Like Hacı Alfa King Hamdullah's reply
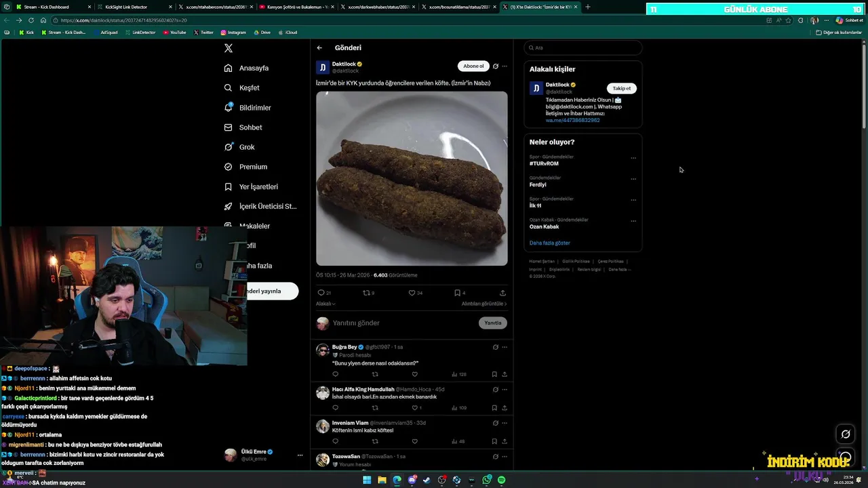The image size is (868, 488). pyautogui.click(x=414, y=408)
